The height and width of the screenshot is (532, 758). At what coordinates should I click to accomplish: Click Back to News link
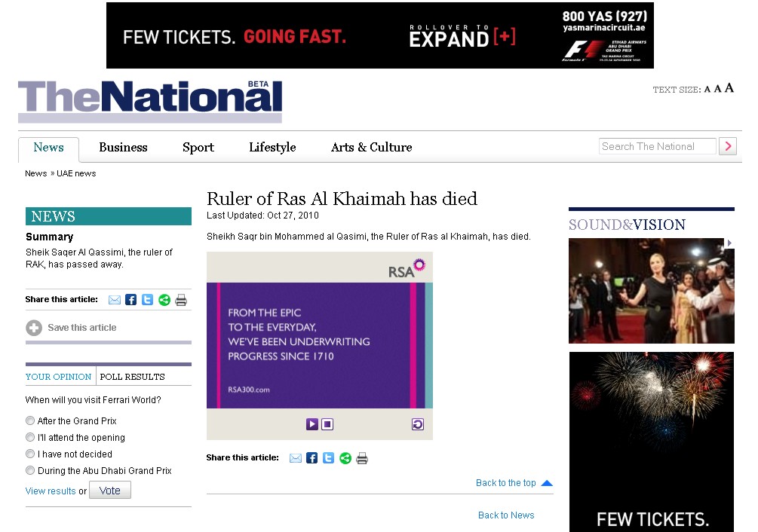tap(506, 515)
